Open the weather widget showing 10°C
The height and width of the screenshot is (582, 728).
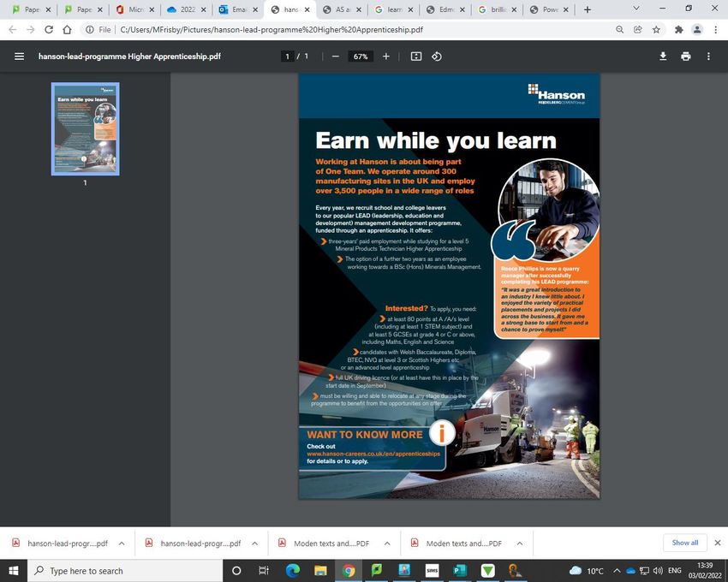click(x=587, y=570)
